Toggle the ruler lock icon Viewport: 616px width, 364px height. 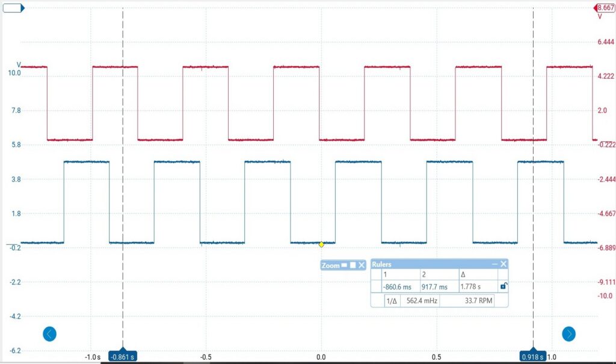click(504, 287)
